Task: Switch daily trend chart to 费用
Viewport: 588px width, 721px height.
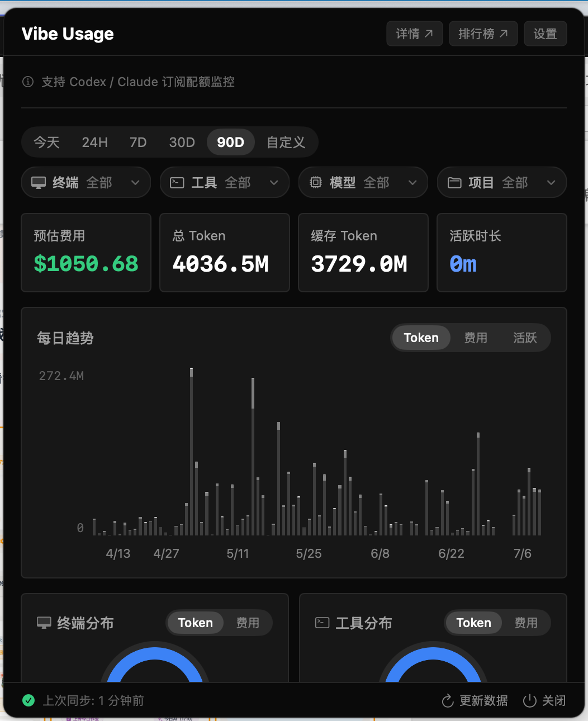Action: 476,338
